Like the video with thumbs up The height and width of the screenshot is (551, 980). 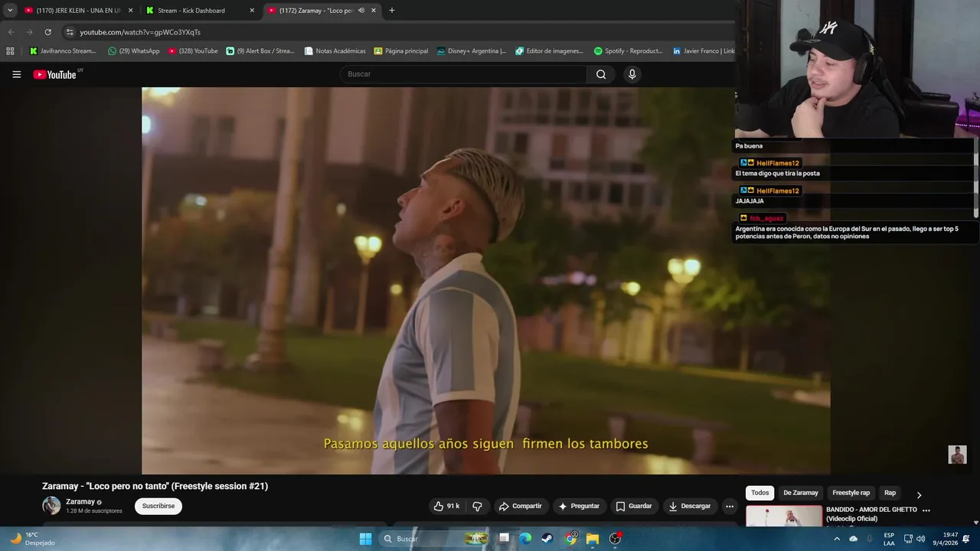(446, 506)
